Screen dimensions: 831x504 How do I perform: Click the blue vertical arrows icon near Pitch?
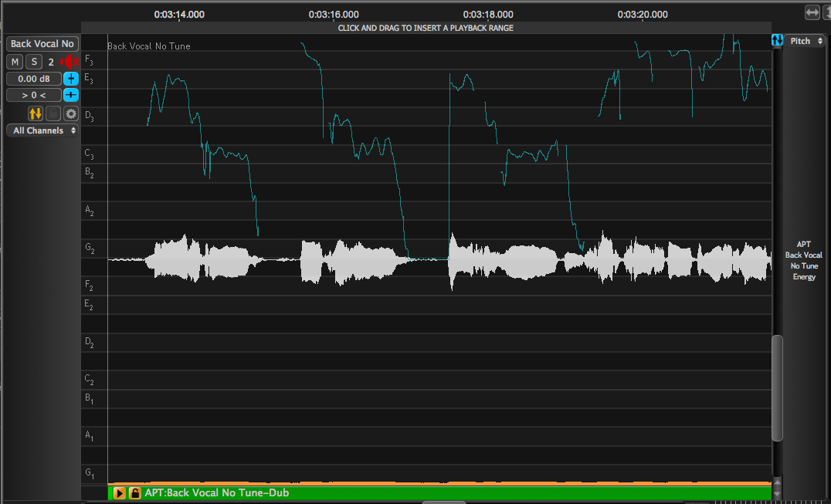point(778,40)
